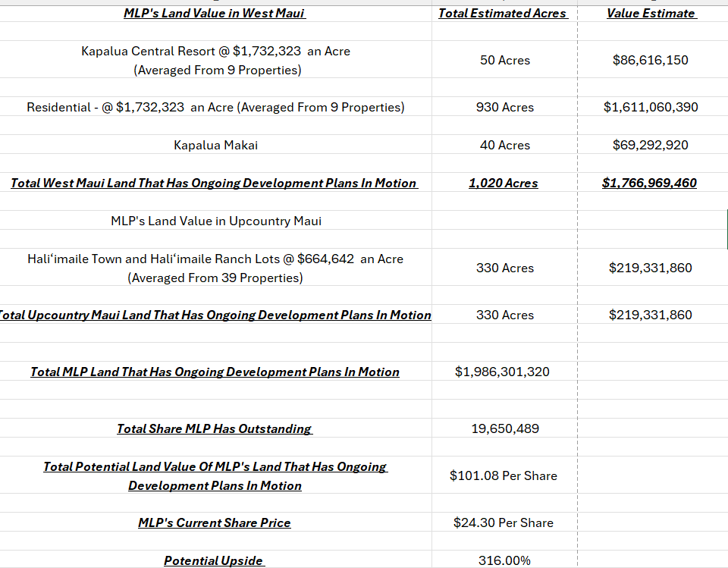Click the 'Total Potential Land Value Of MLP's Land' label
Image resolution: width=728 pixels, height=568 pixels.
pyautogui.click(x=215, y=475)
